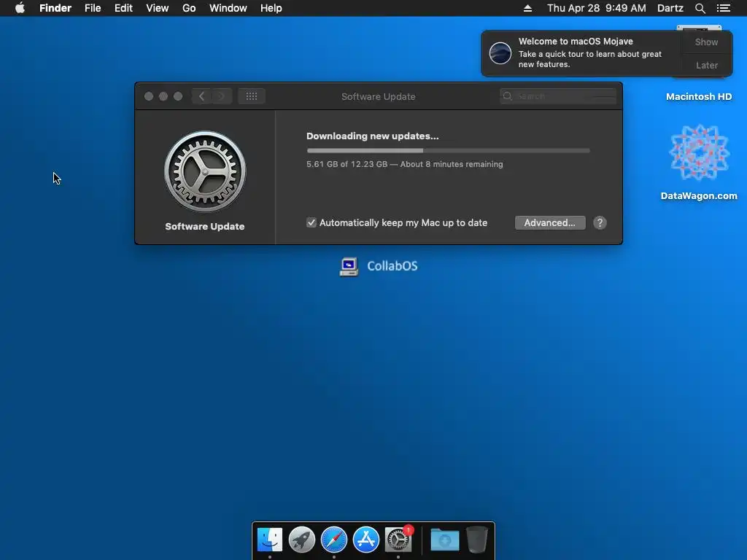
Task: Open the Apple menu
Action: 20,8
